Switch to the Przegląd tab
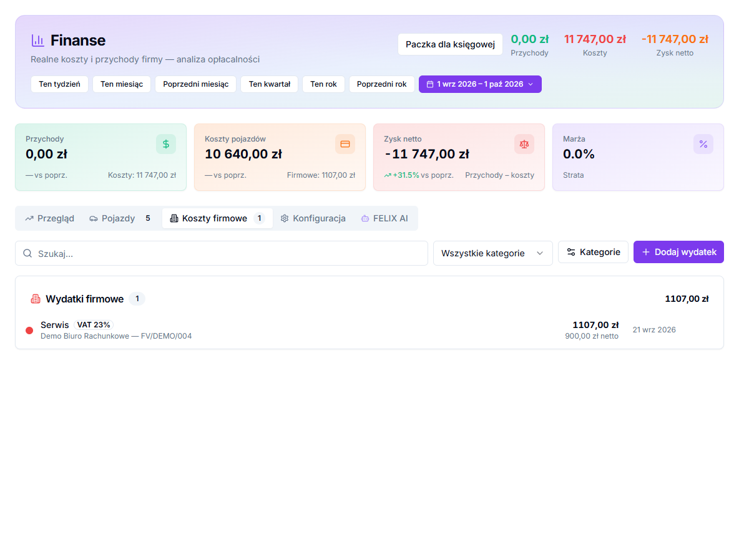The image size is (739, 560). coord(49,218)
